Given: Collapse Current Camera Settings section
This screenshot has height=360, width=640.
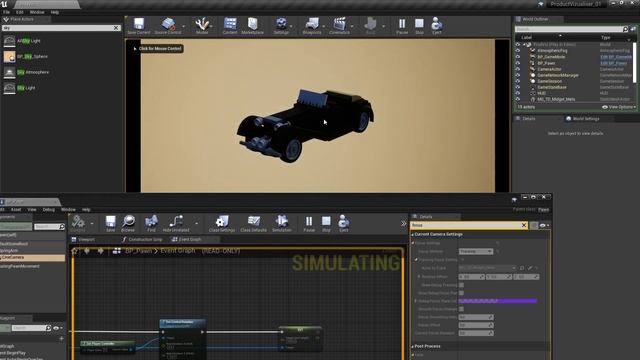Looking at the screenshot, I should (x=412, y=235).
